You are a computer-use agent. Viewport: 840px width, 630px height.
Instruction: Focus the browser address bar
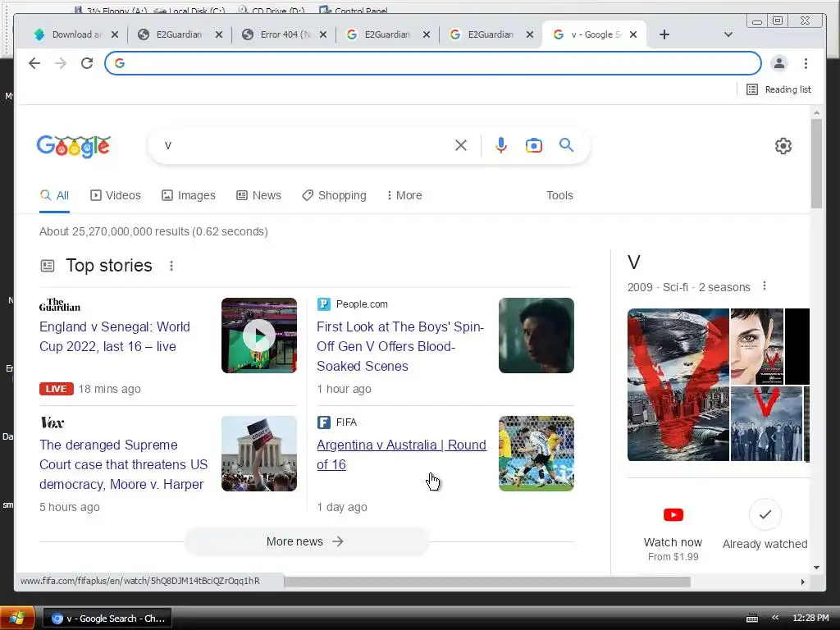pos(433,63)
